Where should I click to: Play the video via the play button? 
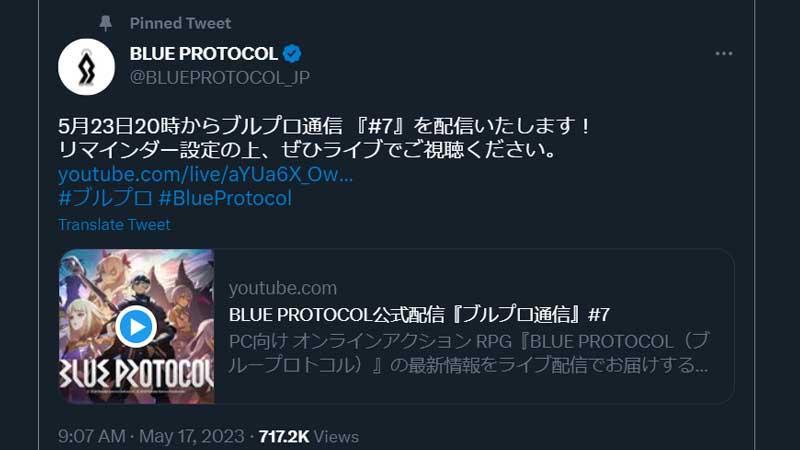(x=136, y=327)
